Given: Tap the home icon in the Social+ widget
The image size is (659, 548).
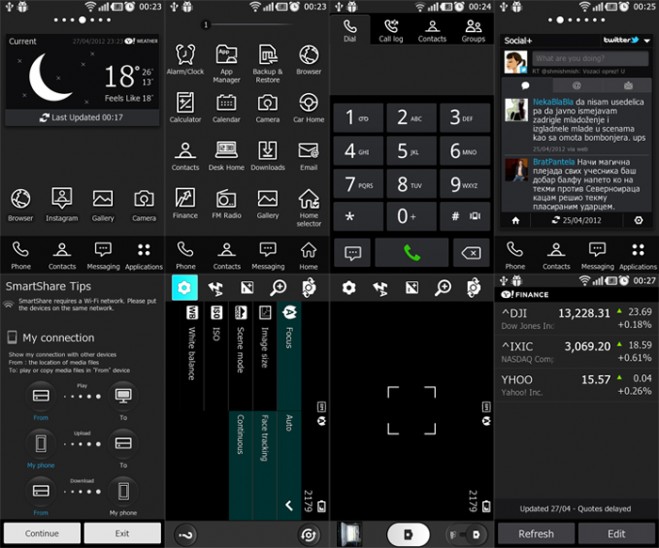Looking at the screenshot, I should click(516, 220).
